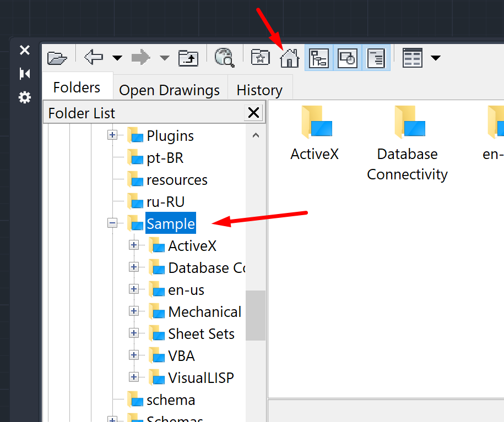
Task: Click the Home button to return to default folder
Action: [x=289, y=57]
